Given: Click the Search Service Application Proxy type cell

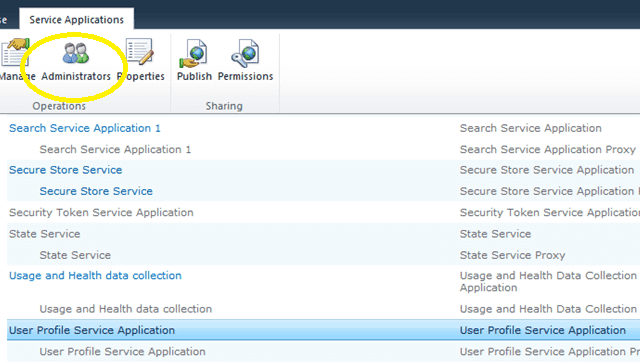Looking at the screenshot, I should tap(548, 149).
